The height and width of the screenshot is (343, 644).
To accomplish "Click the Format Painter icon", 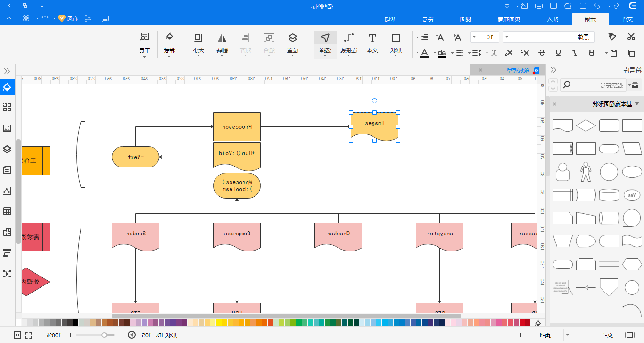I will pyautogui.click(x=612, y=37).
